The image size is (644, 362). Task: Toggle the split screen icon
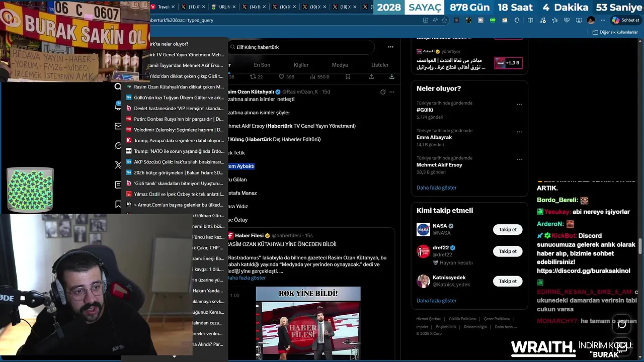(x=530, y=20)
